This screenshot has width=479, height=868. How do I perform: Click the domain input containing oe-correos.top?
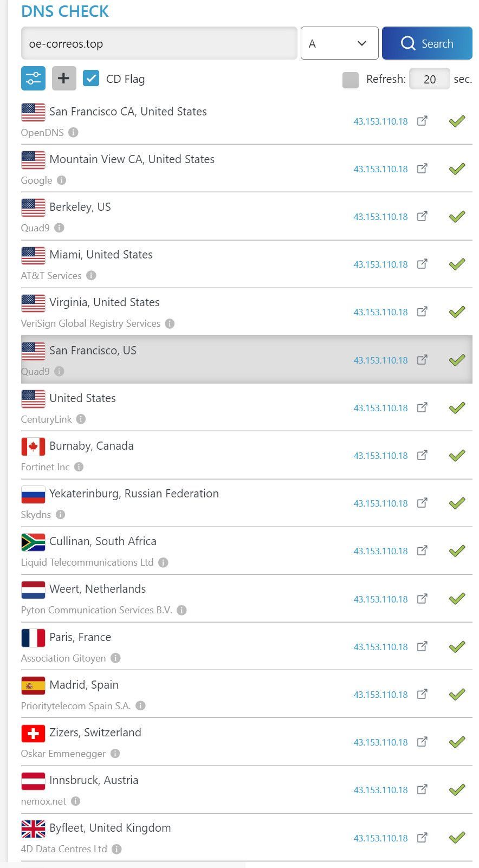pos(159,43)
